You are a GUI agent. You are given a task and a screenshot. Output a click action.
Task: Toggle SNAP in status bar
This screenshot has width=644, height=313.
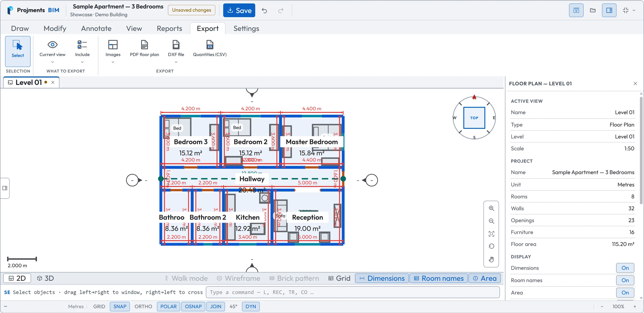click(x=120, y=307)
